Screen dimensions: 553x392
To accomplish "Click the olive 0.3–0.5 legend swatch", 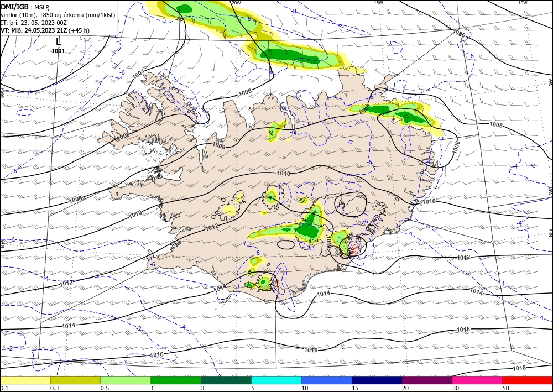I will coord(75,380).
